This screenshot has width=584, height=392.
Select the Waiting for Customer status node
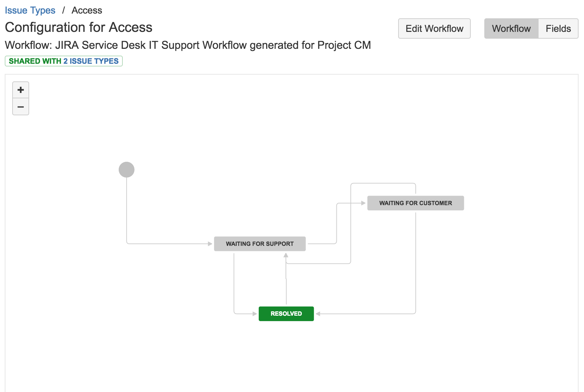(415, 203)
